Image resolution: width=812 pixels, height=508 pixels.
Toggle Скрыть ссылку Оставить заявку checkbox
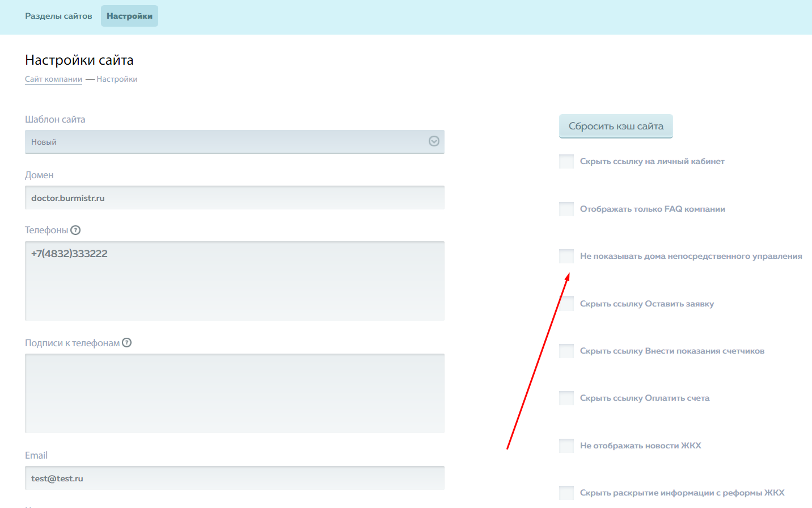pos(566,304)
